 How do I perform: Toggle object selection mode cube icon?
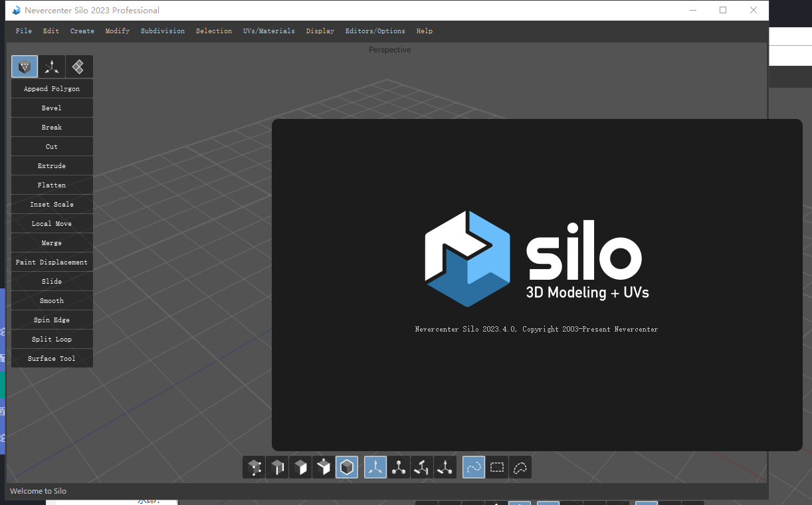347,467
